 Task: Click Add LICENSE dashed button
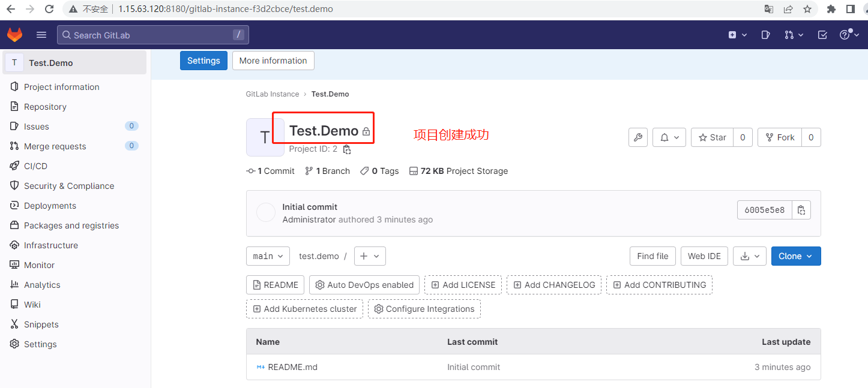coord(463,285)
